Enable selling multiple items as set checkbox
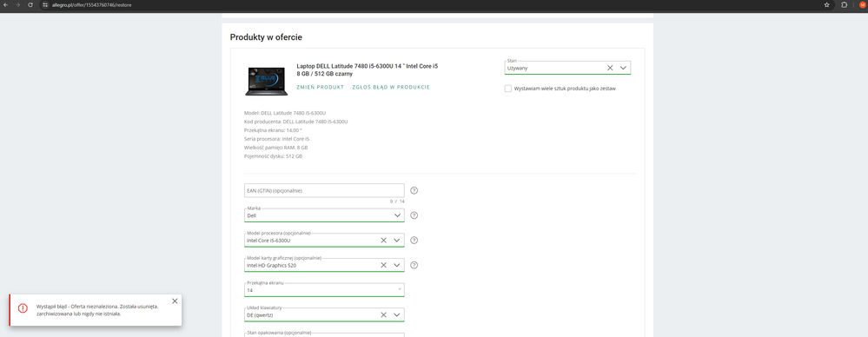This screenshot has height=337, width=868. pos(508,89)
